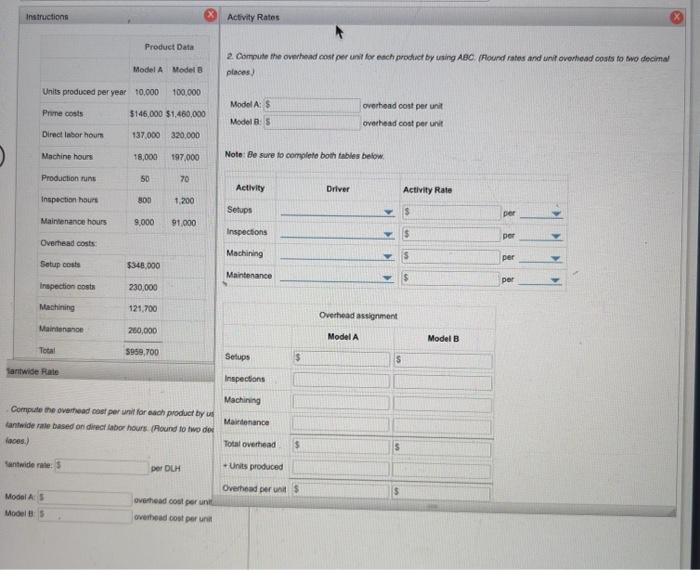The image size is (700, 570).
Task: Click the Instructions panel title
Action: [x=47, y=17]
